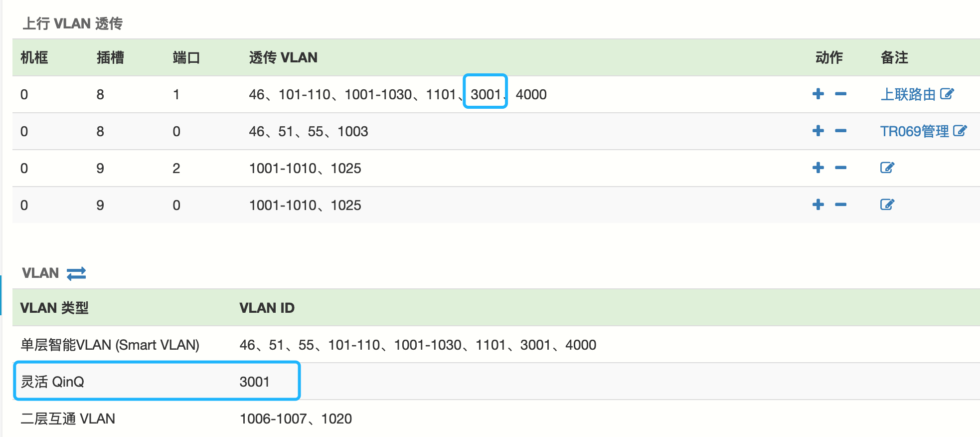The image size is (980, 437).
Task: Edit the remark for slot 9 port 2
Action: 887,168
